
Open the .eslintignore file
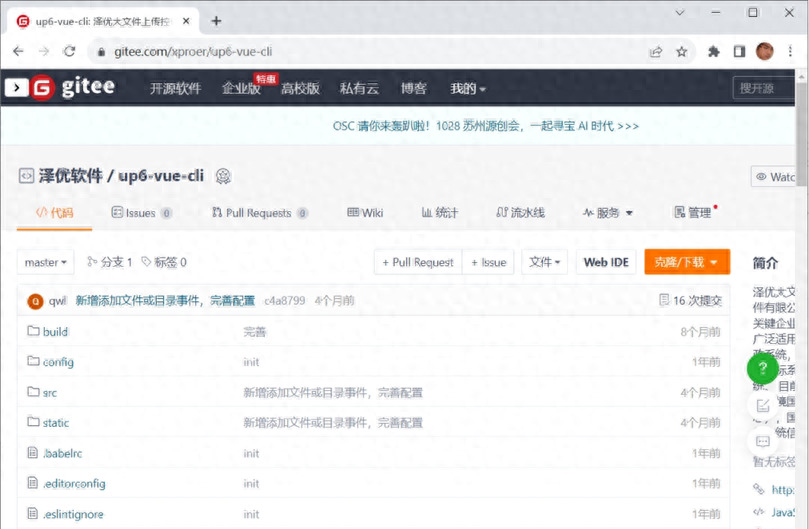pos(73,514)
